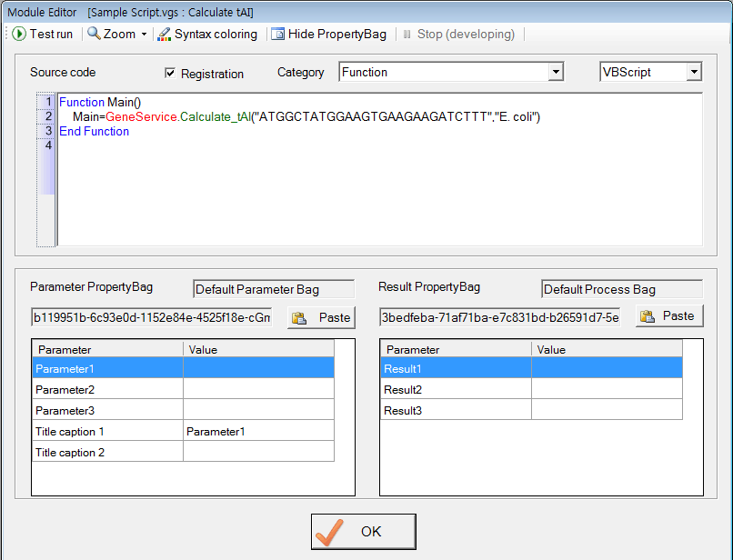The image size is (733, 560).
Task: Paste into the Parameter PropertyBag ID
Action: 322,317
